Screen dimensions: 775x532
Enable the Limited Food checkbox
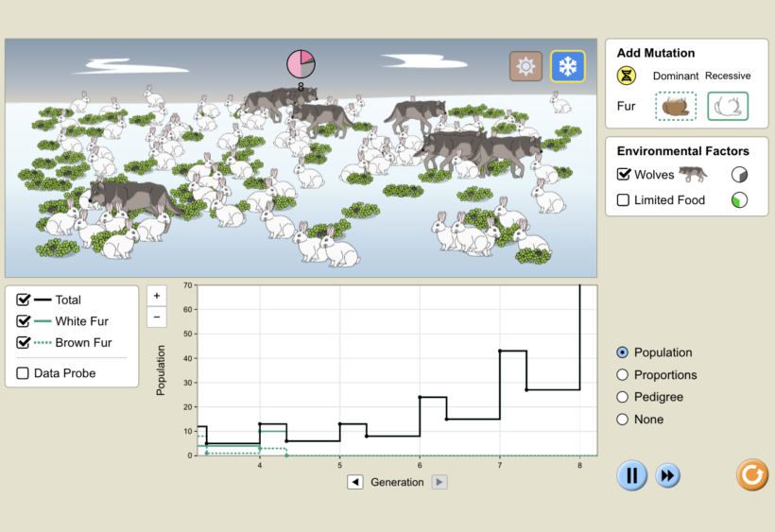(x=624, y=200)
